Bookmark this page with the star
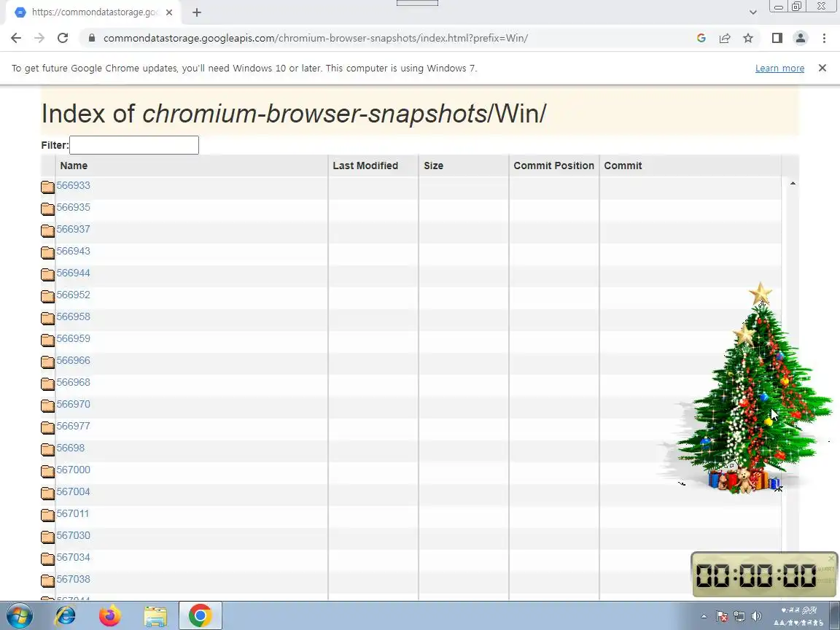This screenshot has width=840, height=630. tap(748, 38)
